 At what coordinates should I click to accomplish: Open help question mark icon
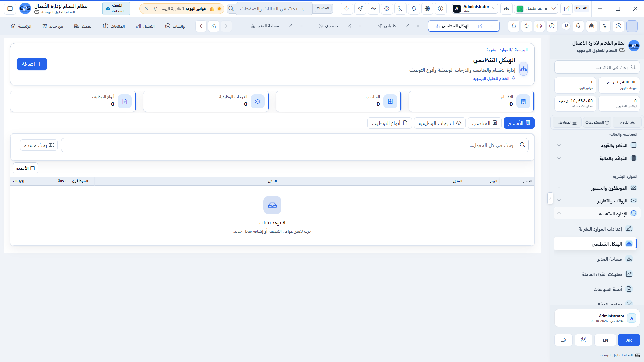click(440, 9)
